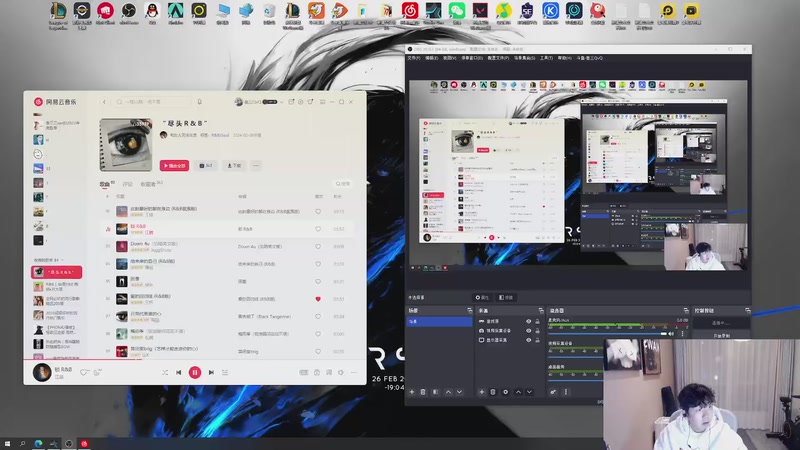The width and height of the screenshot is (800, 450).
Task: Click the download playlist button
Action: coord(235,165)
